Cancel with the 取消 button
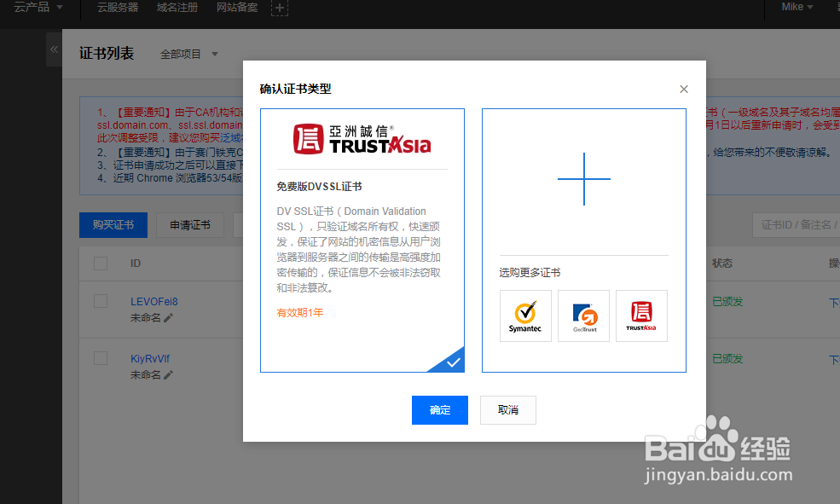 pos(508,410)
